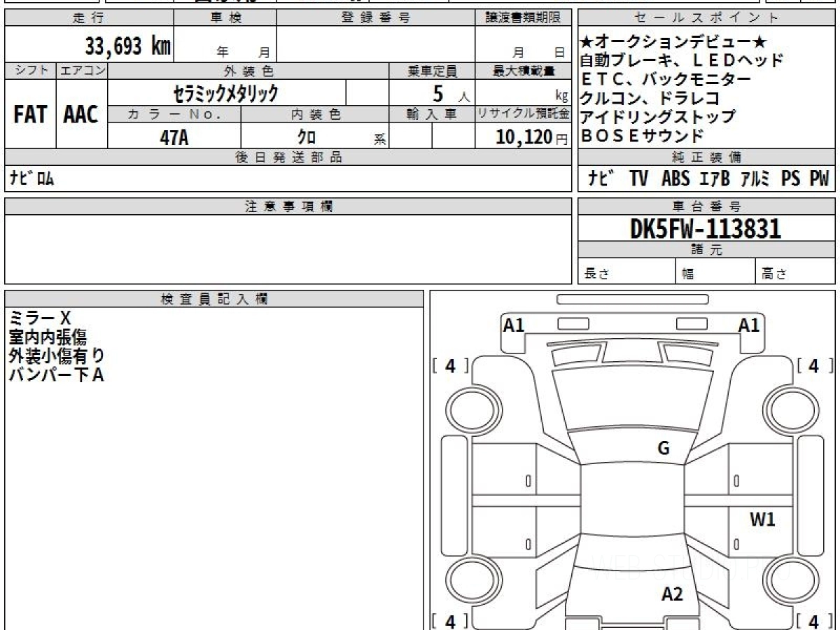Click the シフト header cell
Image resolution: width=840 pixels, height=630 pixels.
pos(31,71)
